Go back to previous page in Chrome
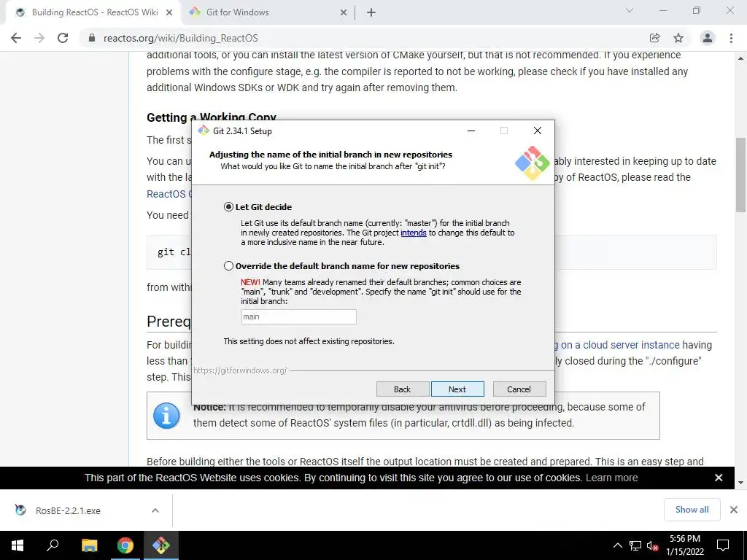 click(16, 38)
